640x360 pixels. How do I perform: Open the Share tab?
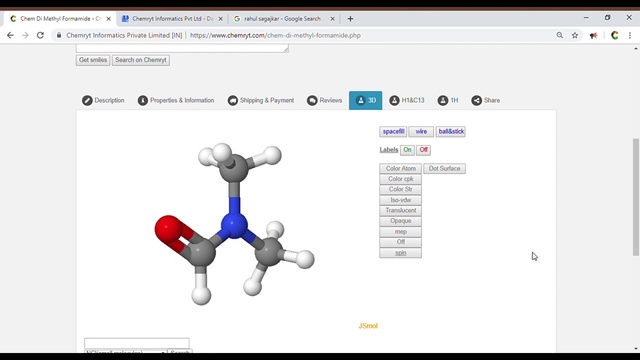point(485,100)
